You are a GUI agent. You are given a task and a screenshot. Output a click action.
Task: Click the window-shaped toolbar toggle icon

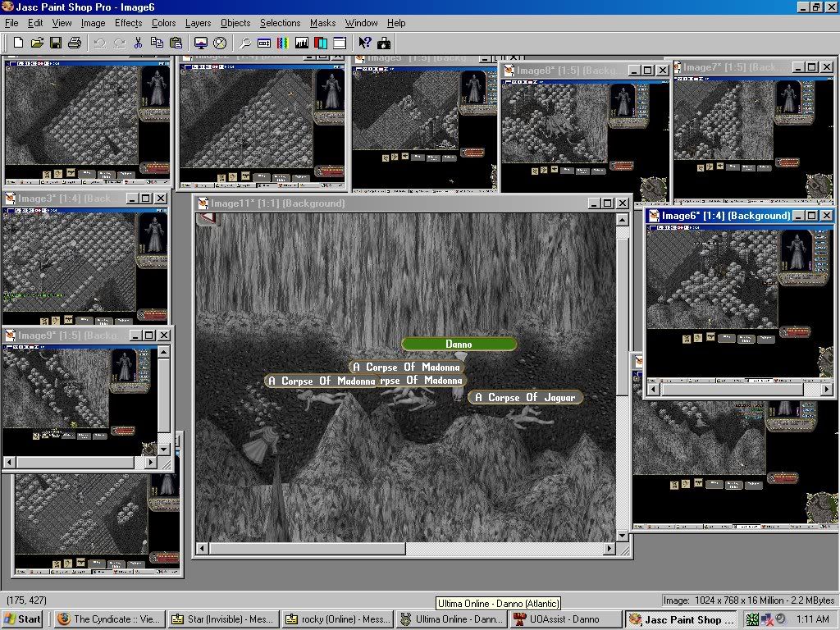(340, 43)
